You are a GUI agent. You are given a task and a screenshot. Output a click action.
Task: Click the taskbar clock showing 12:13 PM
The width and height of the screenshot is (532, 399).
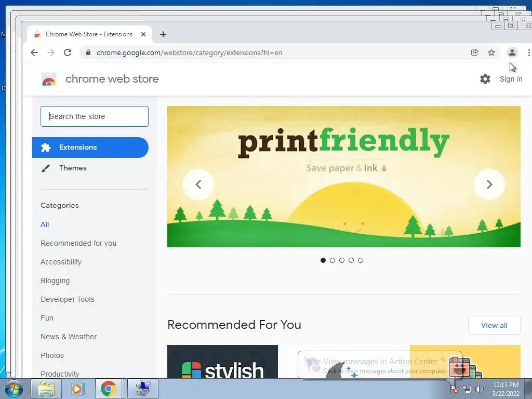coord(506,389)
